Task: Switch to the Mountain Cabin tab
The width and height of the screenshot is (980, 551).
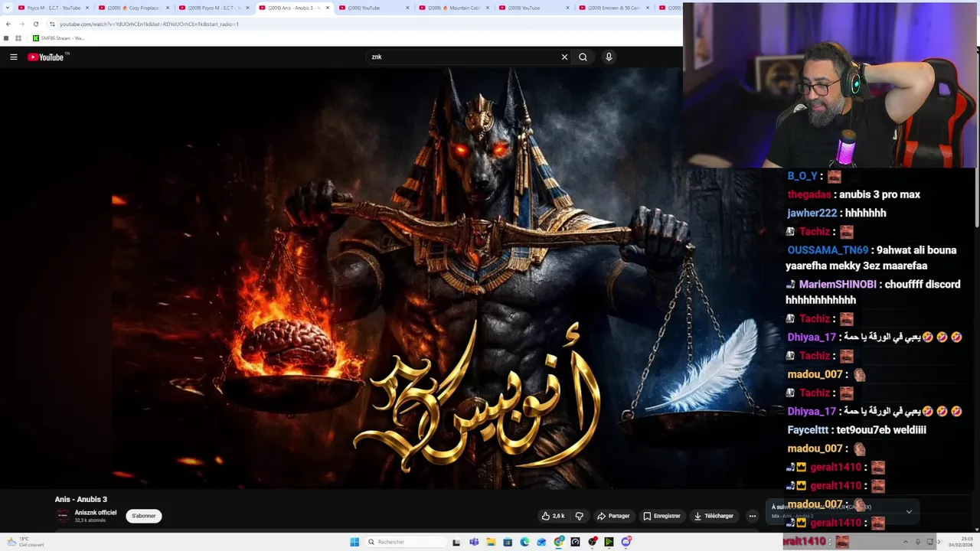Action: [x=455, y=8]
